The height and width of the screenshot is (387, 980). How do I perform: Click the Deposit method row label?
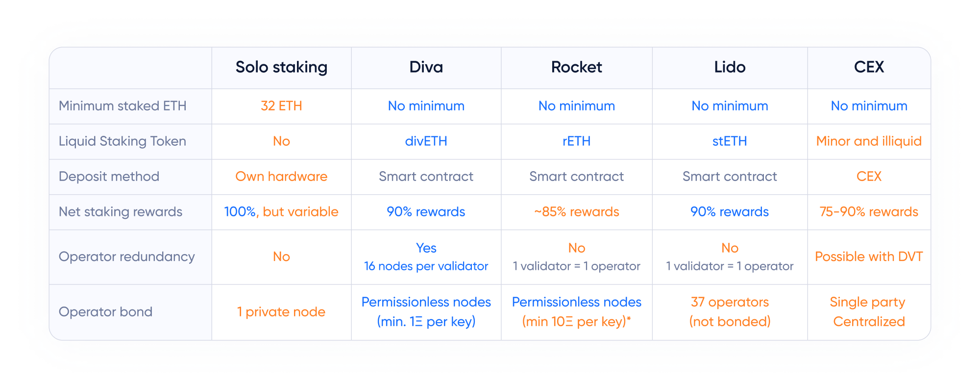tap(109, 177)
